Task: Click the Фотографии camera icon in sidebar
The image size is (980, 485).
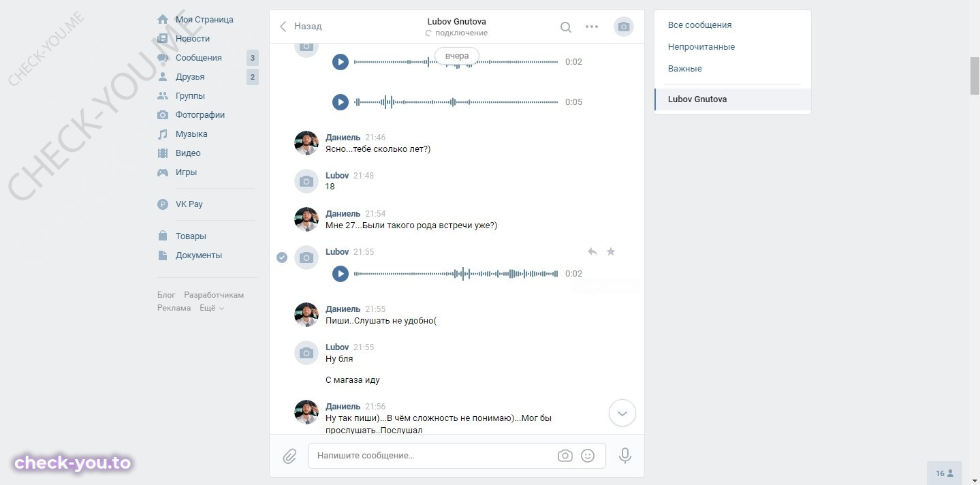Action: (163, 115)
